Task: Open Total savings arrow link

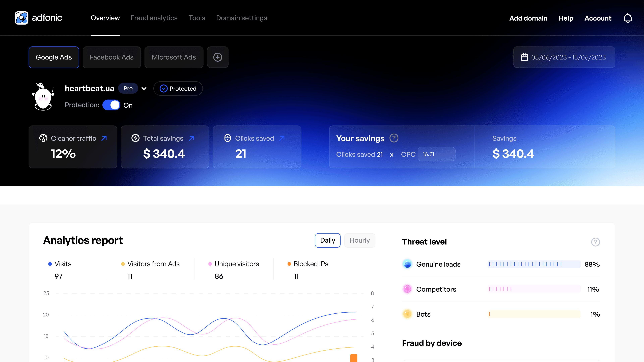Action: click(x=191, y=138)
